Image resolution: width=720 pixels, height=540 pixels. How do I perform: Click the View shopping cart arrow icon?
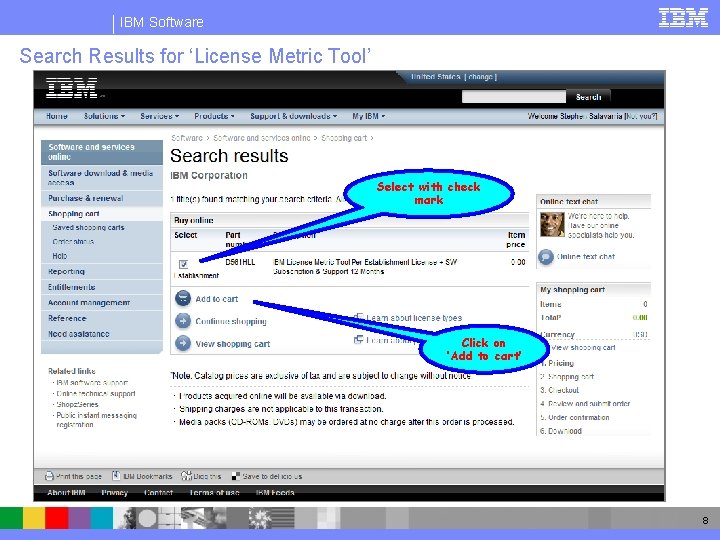(x=183, y=343)
